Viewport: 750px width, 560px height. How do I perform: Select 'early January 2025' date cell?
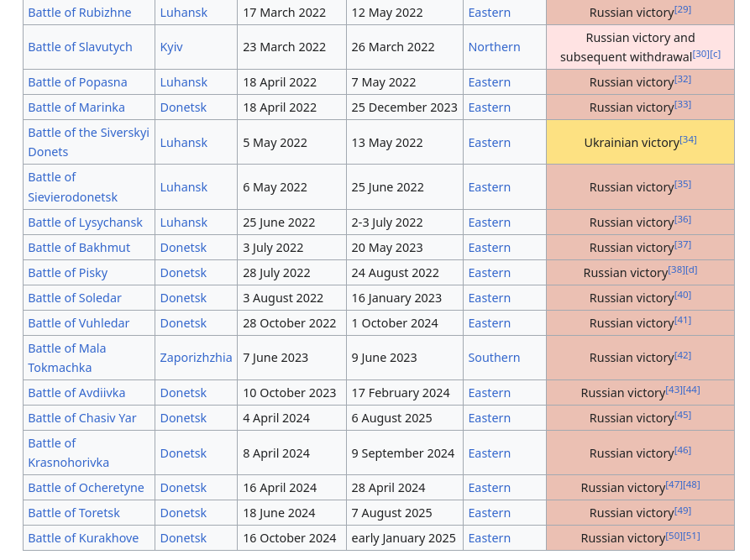point(403,538)
